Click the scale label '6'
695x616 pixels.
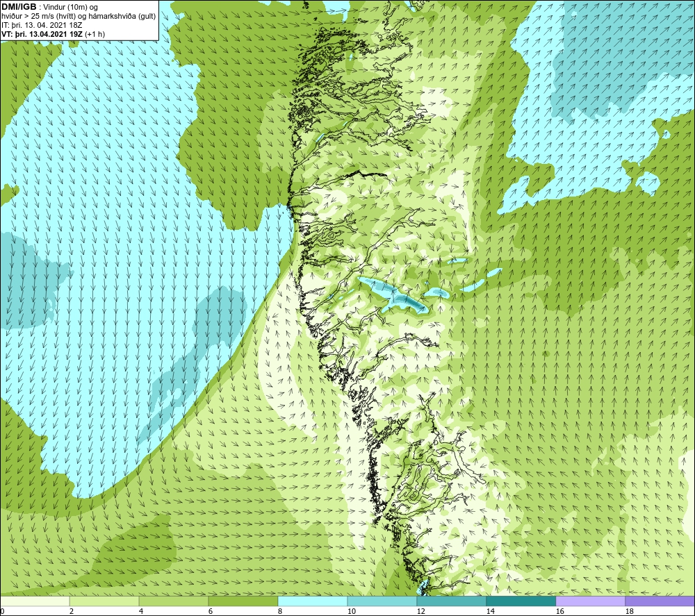point(210,611)
